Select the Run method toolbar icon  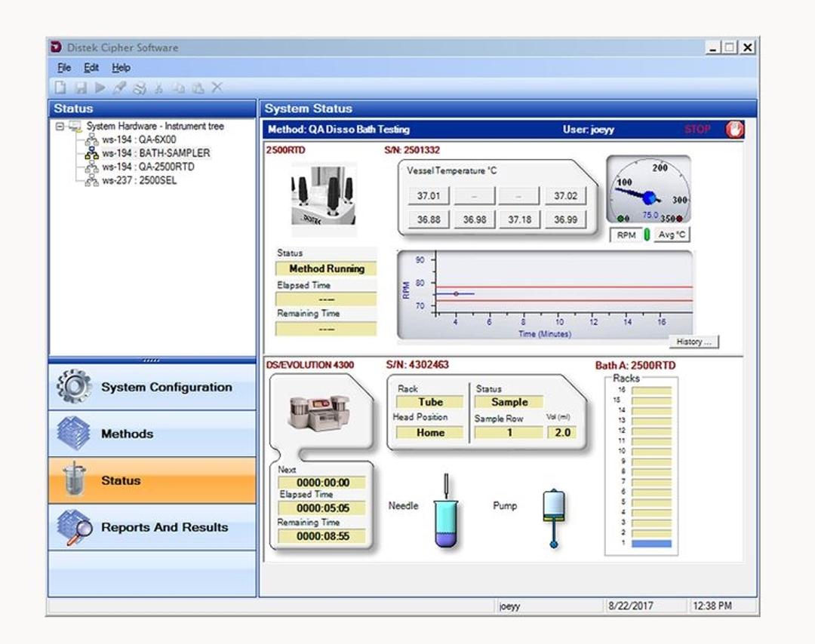(101, 85)
